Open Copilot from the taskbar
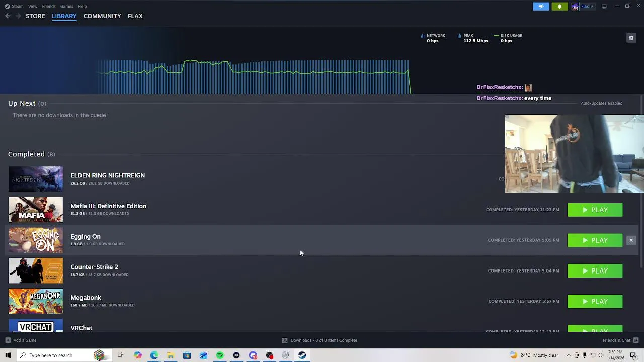This screenshot has height=362, width=644. (137, 355)
